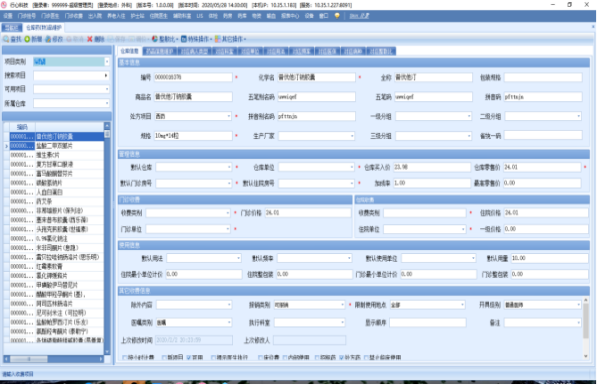Click the 修改 edit icon in the toolbar
Screen dimensions: 597x385
pyautogui.click(x=48, y=39)
